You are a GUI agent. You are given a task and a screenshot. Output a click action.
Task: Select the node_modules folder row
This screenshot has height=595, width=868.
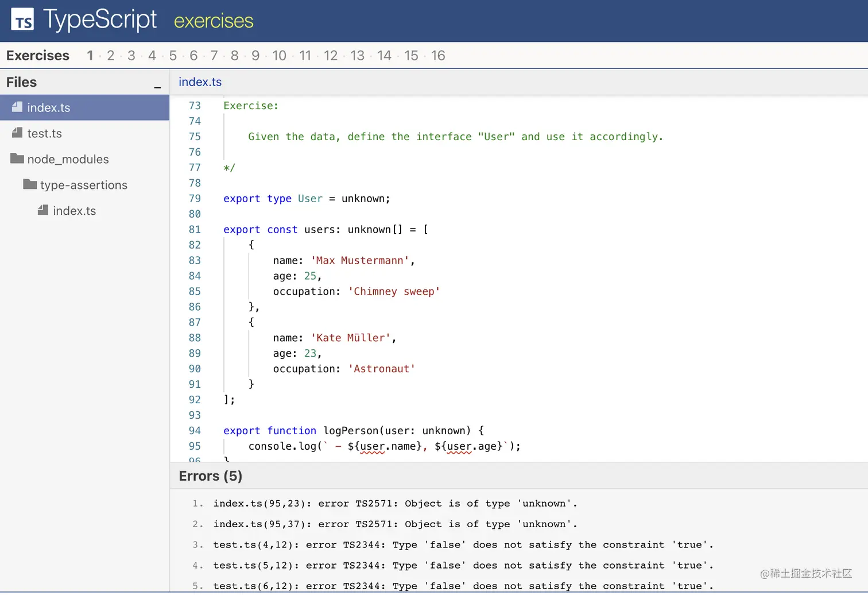click(84, 159)
